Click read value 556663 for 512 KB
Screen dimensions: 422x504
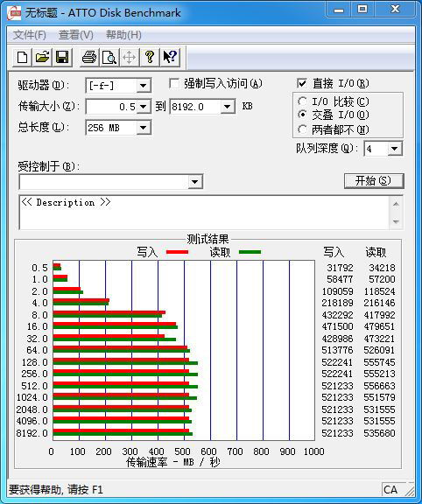pyautogui.click(x=380, y=386)
